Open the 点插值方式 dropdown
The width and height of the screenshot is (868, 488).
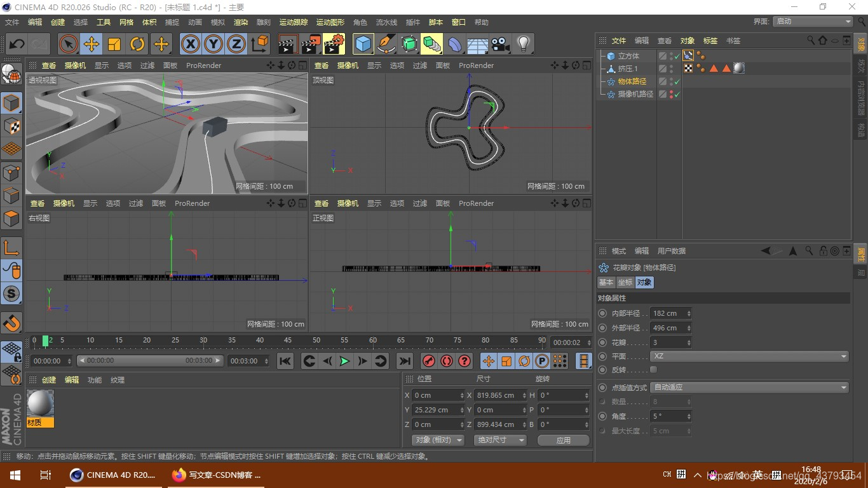[x=749, y=388]
